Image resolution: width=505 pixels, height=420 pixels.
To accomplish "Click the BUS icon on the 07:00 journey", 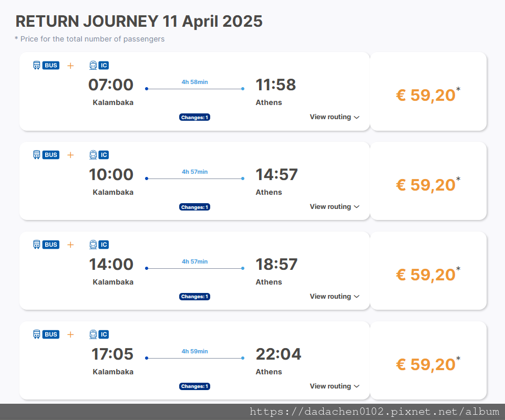I will 46,65.
